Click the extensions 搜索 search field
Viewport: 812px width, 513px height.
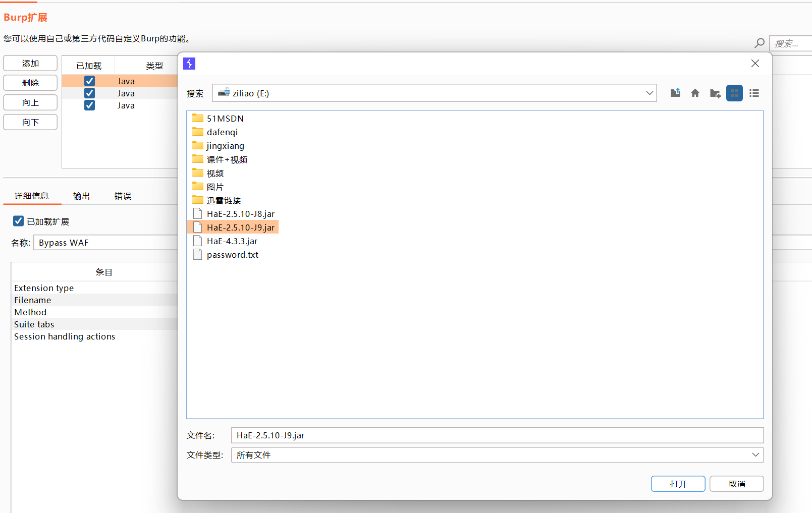click(790, 43)
